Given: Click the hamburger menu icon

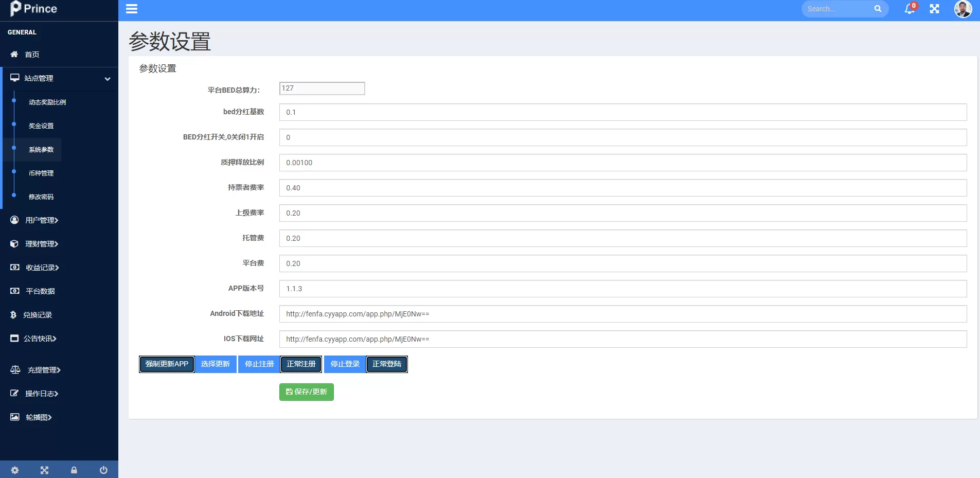Looking at the screenshot, I should (132, 9).
